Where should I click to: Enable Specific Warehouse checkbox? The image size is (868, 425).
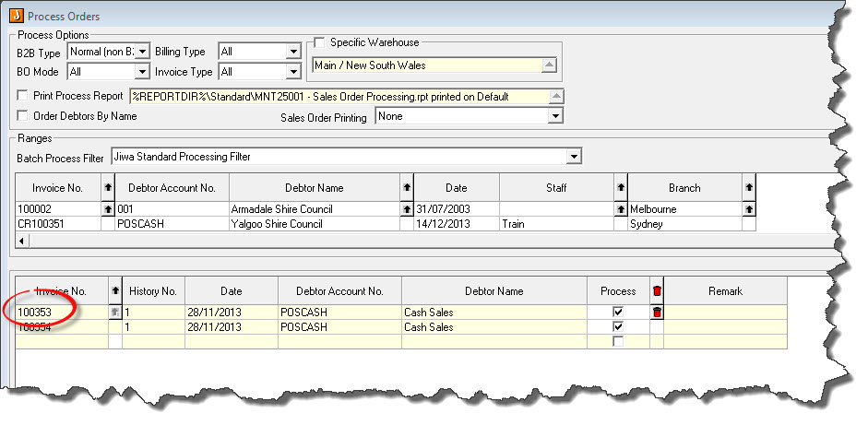pos(319,42)
